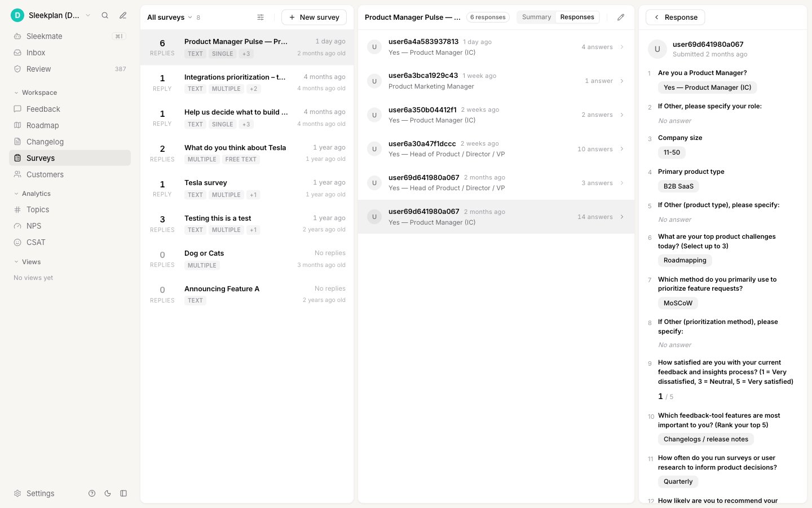Open Sleekmate in the sidebar

pyautogui.click(x=70, y=36)
